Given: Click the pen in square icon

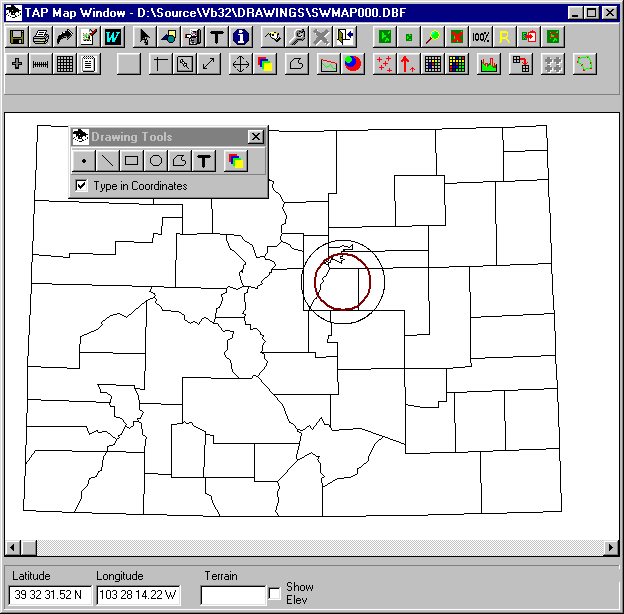Looking at the screenshot, I should pyautogui.click(x=185, y=64).
